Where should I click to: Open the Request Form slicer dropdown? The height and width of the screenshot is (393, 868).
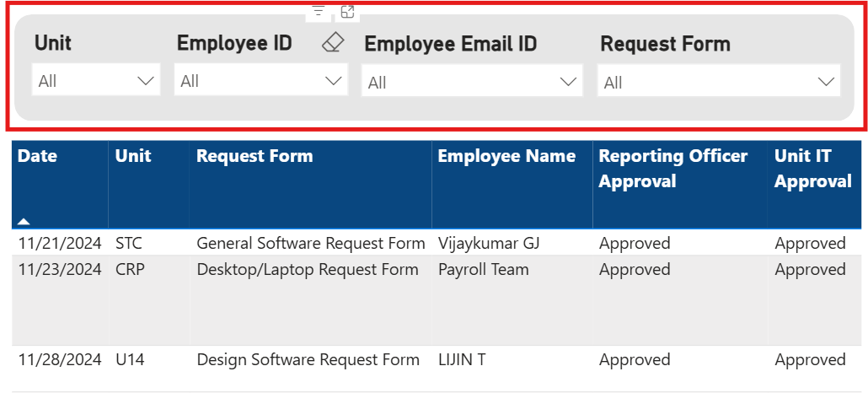(719, 82)
